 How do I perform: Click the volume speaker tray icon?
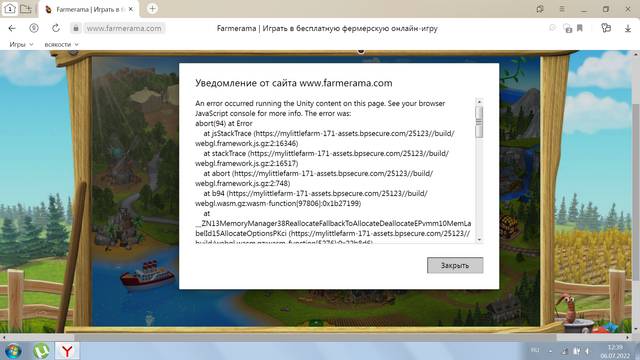pos(588,351)
